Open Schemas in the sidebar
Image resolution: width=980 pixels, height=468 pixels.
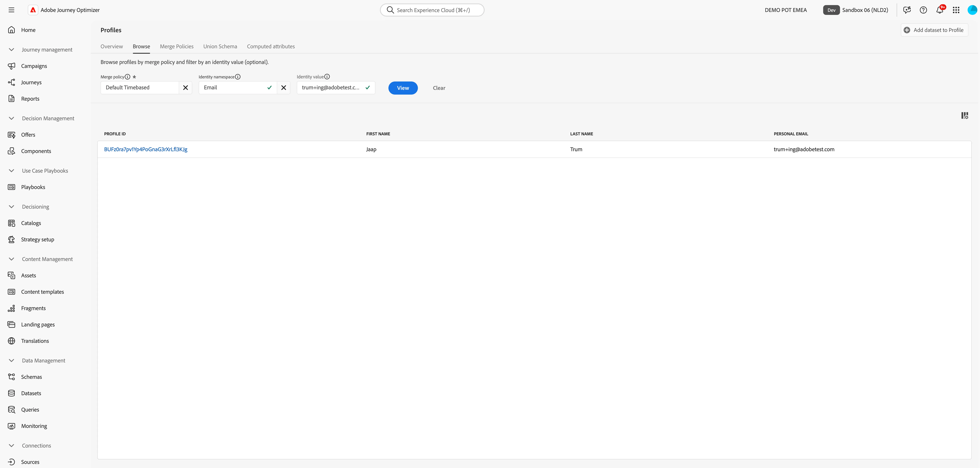(32, 377)
